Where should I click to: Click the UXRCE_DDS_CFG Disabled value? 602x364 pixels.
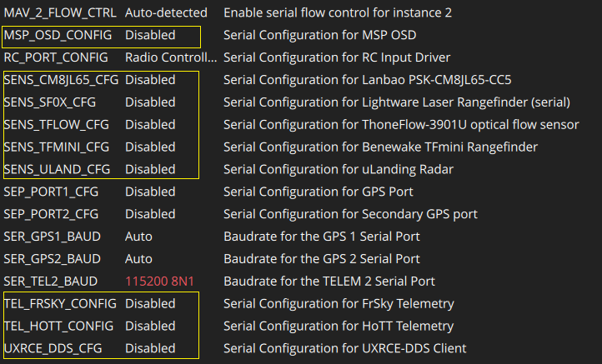tap(150, 348)
